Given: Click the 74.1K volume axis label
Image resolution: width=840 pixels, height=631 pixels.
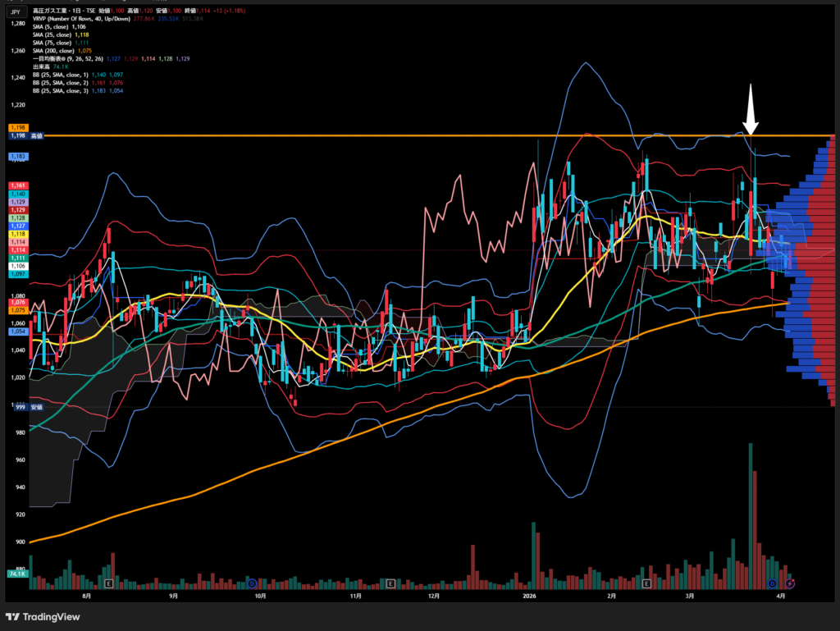Looking at the screenshot, I should (x=18, y=574).
